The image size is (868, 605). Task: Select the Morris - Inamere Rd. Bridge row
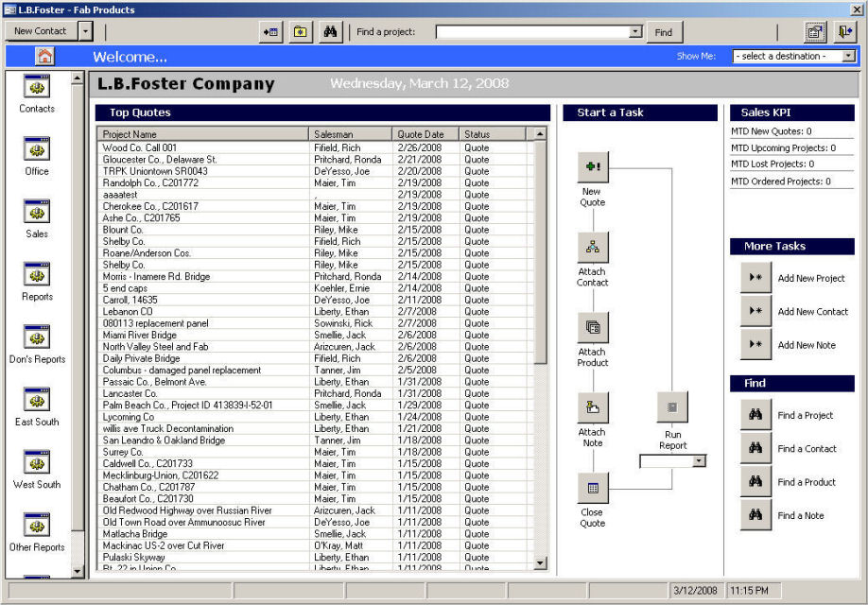[315, 276]
